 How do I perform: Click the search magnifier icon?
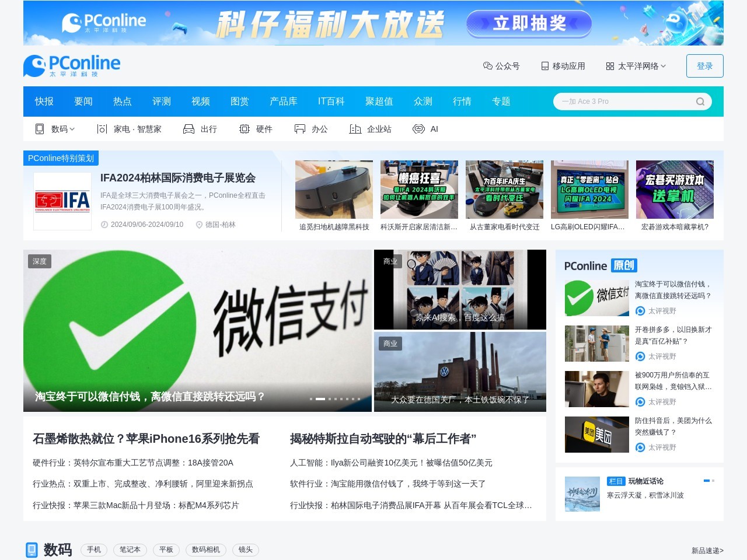pos(700,101)
